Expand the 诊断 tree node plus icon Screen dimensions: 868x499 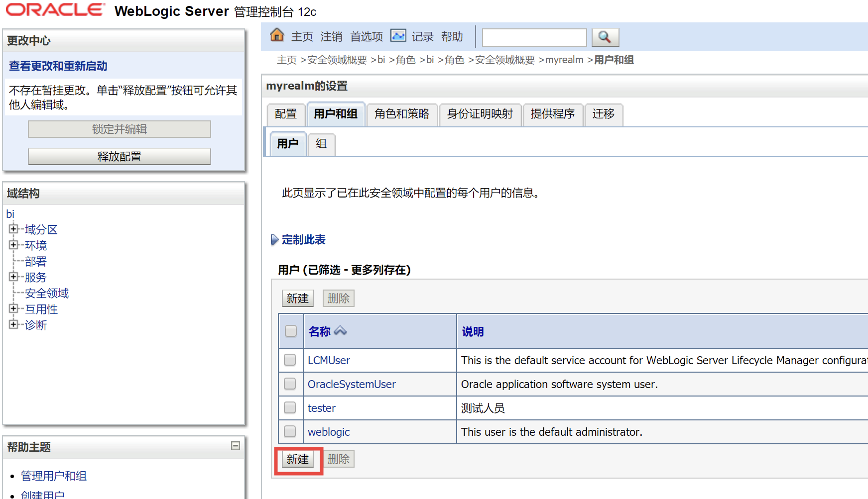click(x=13, y=324)
